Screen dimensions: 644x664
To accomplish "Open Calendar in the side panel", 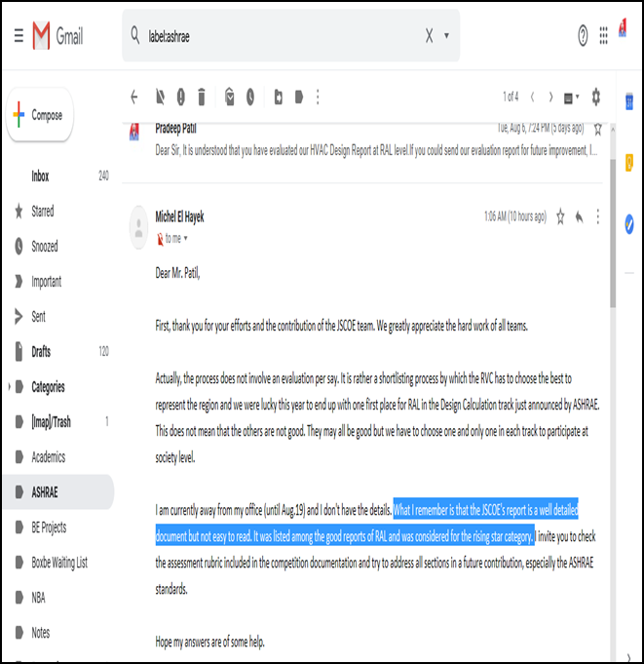I will tap(629, 101).
